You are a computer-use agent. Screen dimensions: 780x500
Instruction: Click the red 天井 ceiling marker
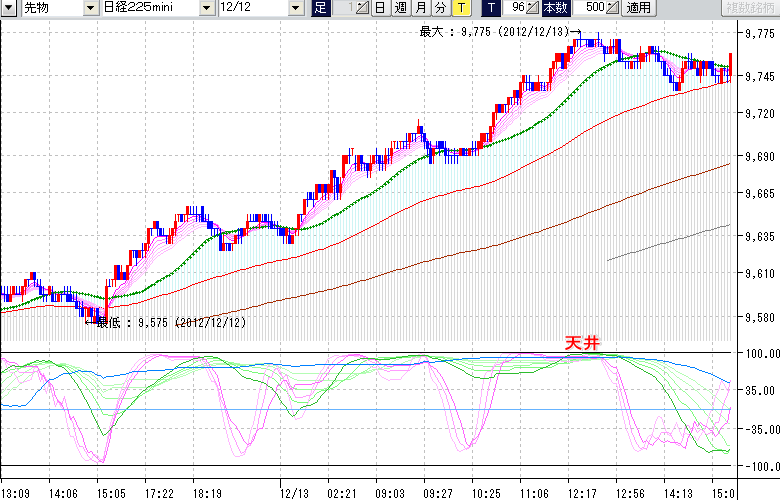pos(582,343)
